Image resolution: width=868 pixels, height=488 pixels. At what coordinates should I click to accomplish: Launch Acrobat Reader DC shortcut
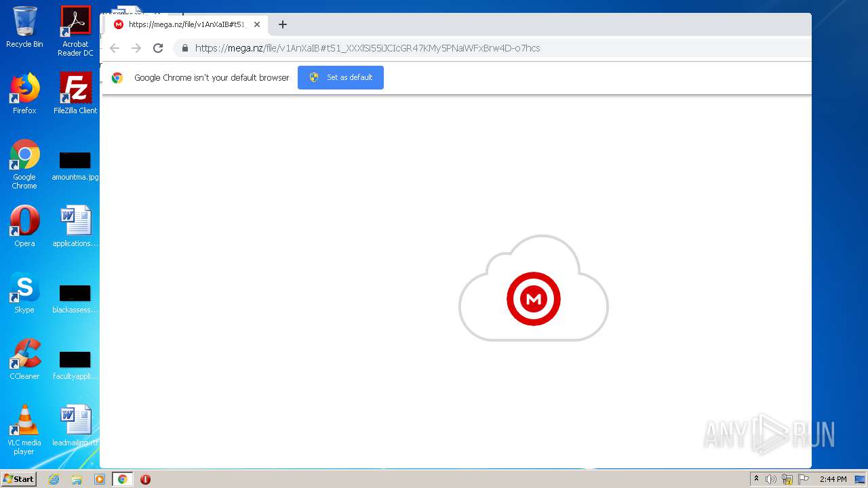(x=75, y=31)
